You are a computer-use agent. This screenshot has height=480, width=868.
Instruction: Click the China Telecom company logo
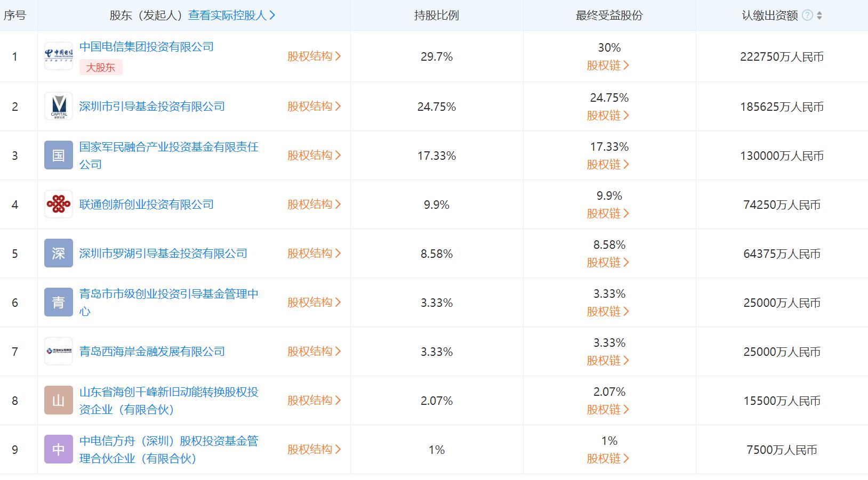[59, 56]
